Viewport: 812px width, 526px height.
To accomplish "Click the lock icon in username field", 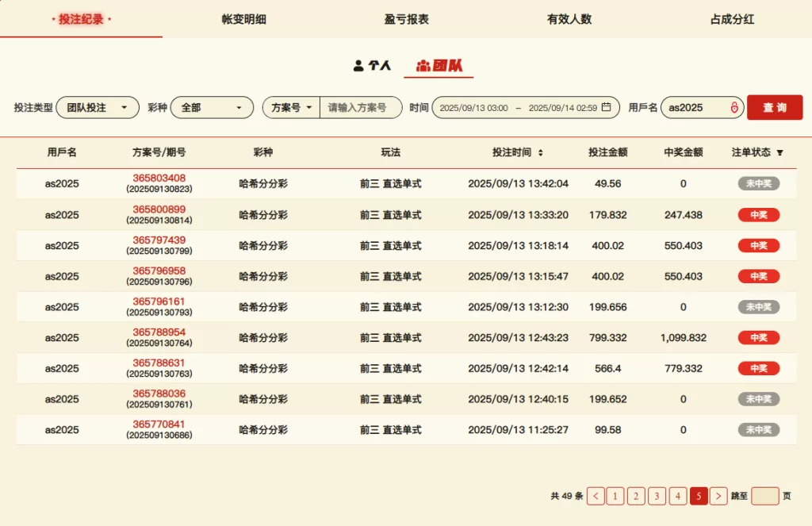I will (x=734, y=107).
